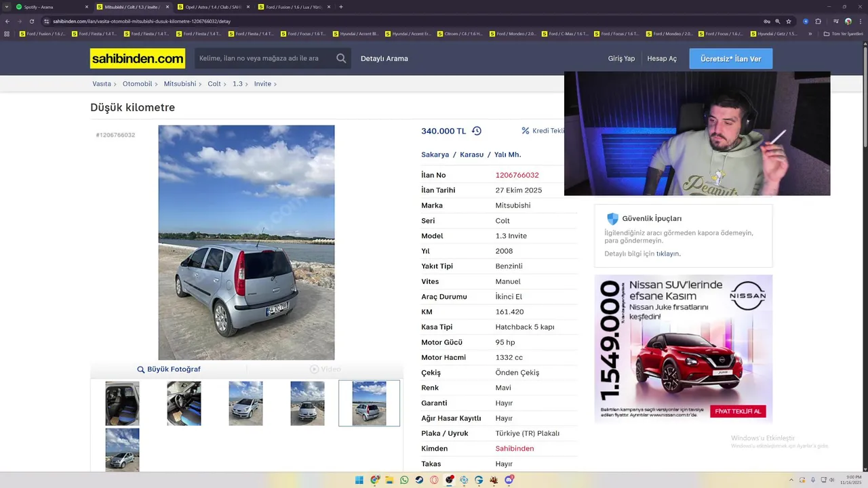The image size is (868, 488).
Task: Click ilan number 1206766032 in red
Action: [517, 175]
